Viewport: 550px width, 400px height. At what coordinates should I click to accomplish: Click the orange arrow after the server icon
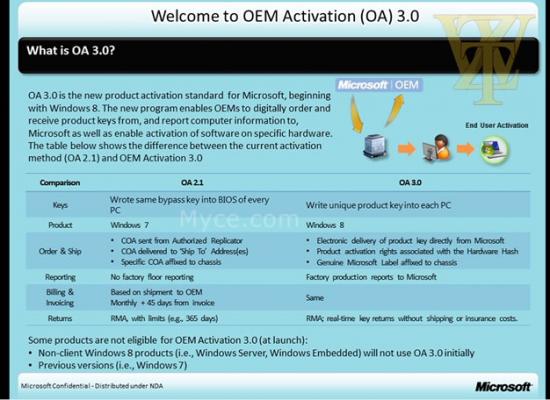click(407, 149)
